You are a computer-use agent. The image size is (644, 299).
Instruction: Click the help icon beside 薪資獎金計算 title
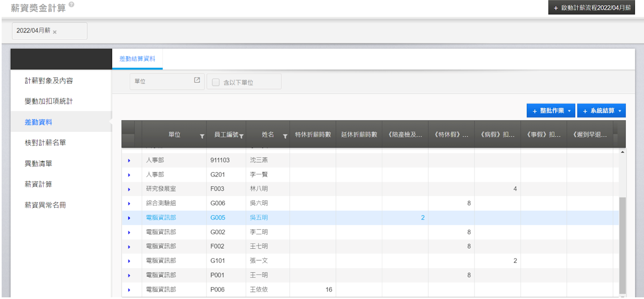click(x=71, y=4)
